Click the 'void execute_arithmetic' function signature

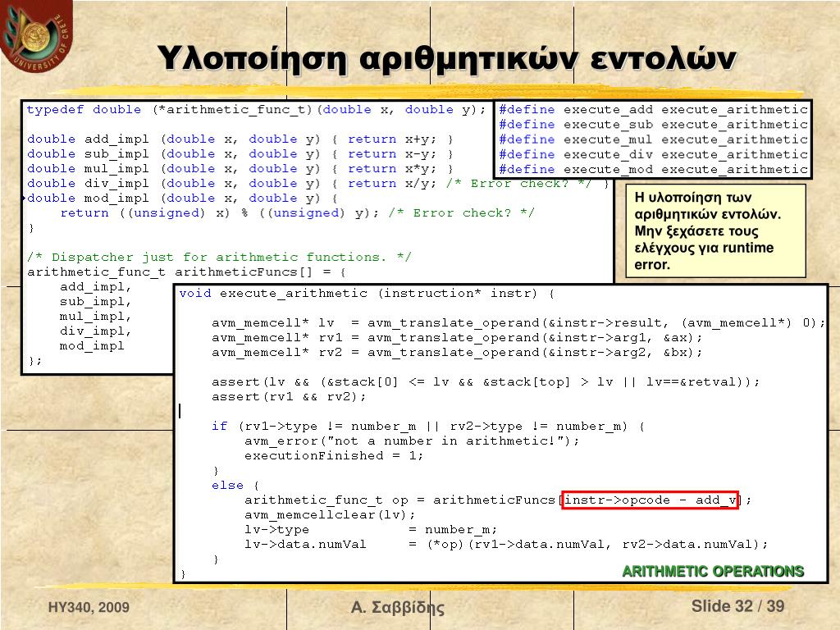point(367,294)
